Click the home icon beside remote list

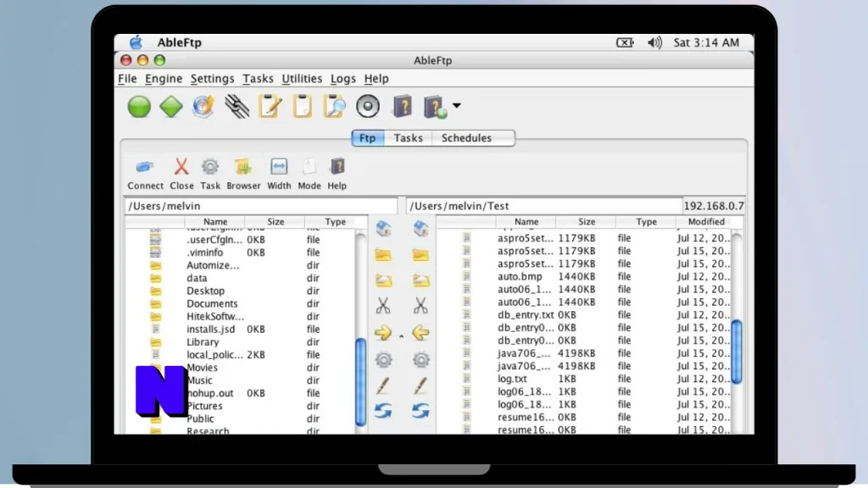pos(420,229)
